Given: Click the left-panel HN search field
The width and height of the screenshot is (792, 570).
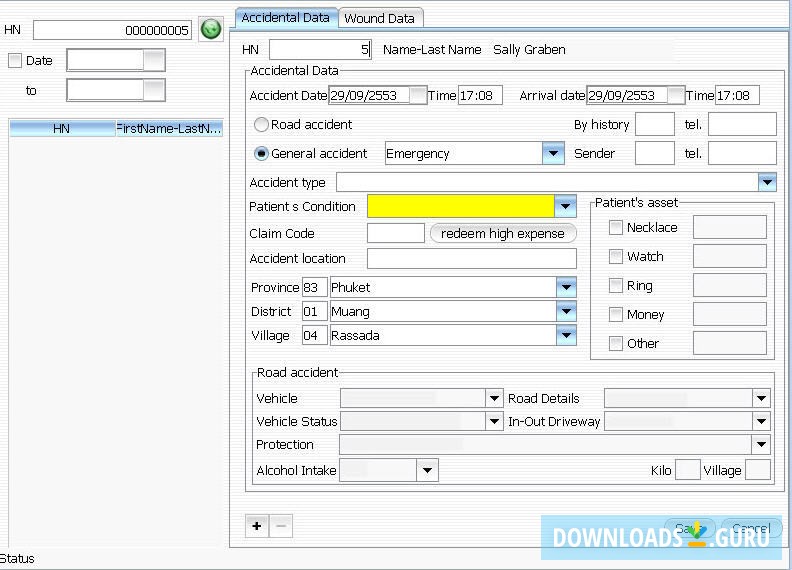Looking at the screenshot, I should [x=112, y=30].
